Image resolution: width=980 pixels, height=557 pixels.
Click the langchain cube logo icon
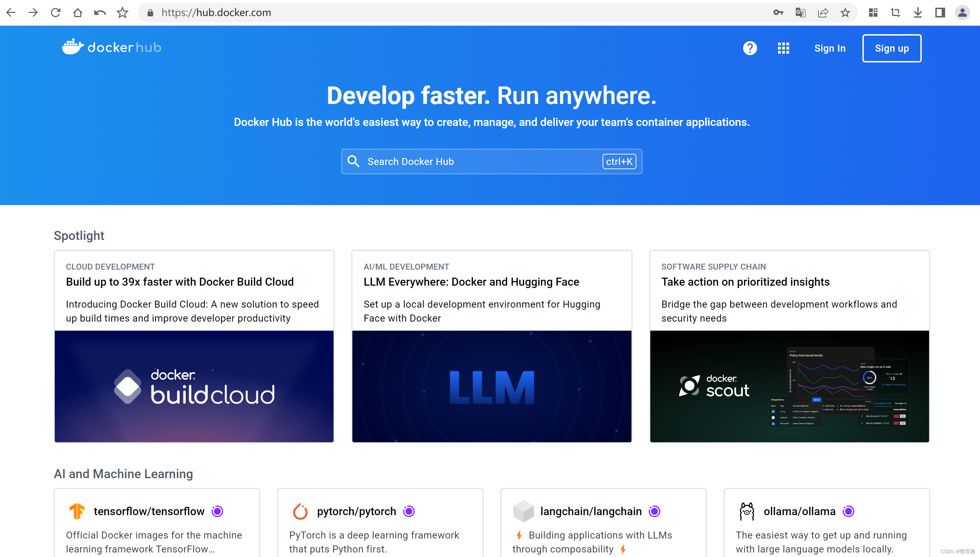(523, 511)
